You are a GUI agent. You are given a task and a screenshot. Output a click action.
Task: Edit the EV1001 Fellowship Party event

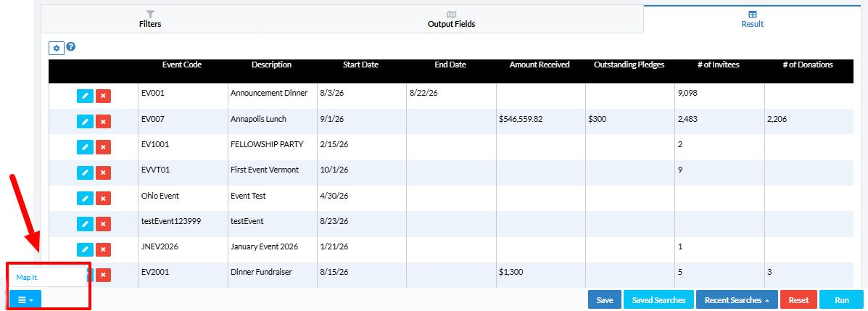(85, 147)
